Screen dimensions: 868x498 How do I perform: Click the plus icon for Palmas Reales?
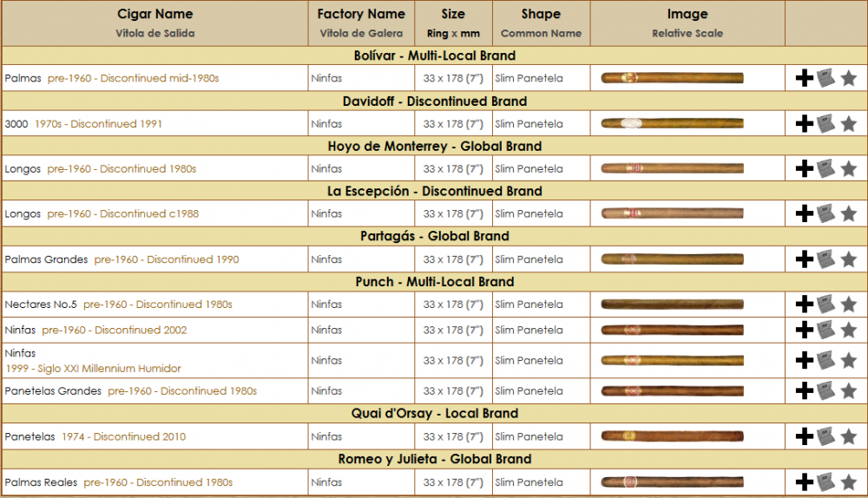805,482
